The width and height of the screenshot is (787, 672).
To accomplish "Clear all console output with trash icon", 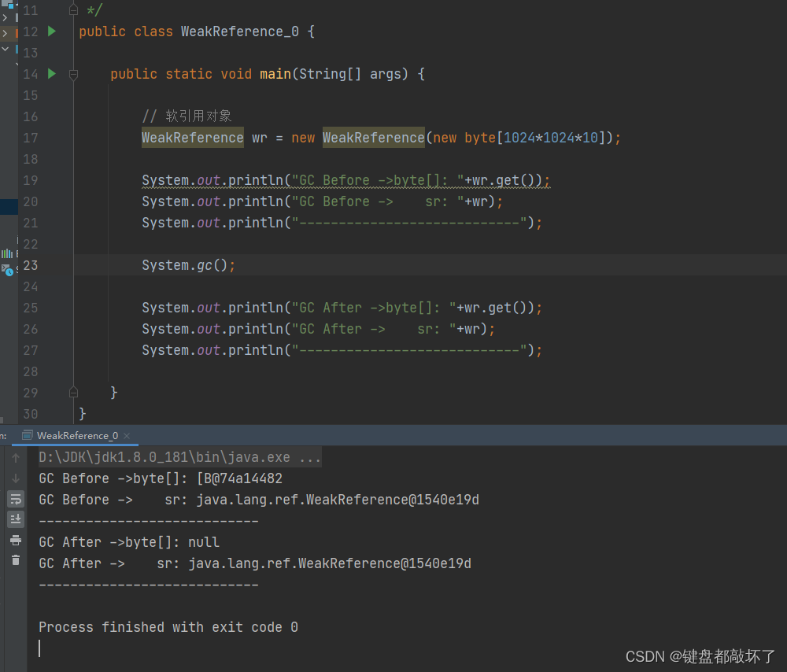I will [16, 561].
